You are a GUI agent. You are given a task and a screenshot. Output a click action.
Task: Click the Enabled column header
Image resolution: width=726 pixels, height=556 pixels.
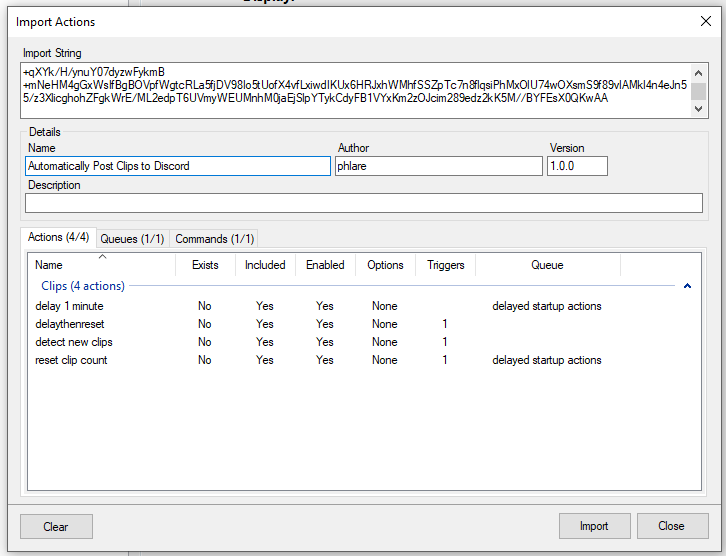pos(325,265)
